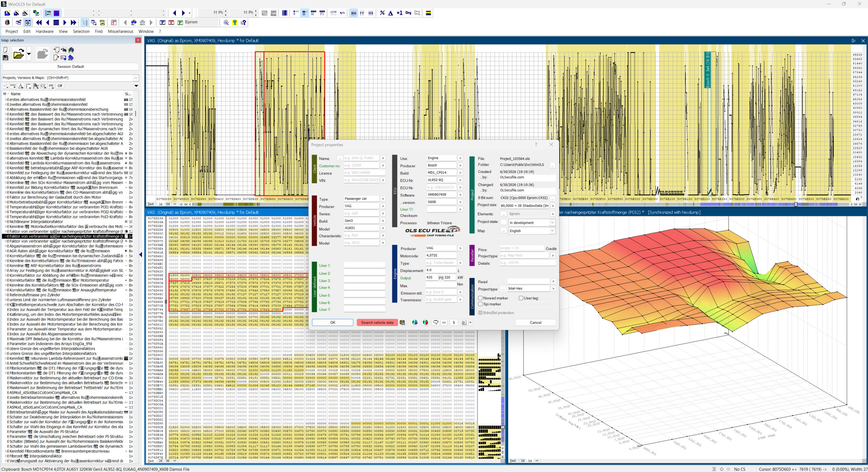Screen dimensions: 868x472
Task: Click Cancel in Project properties
Action: pyautogui.click(x=535, y=322)
